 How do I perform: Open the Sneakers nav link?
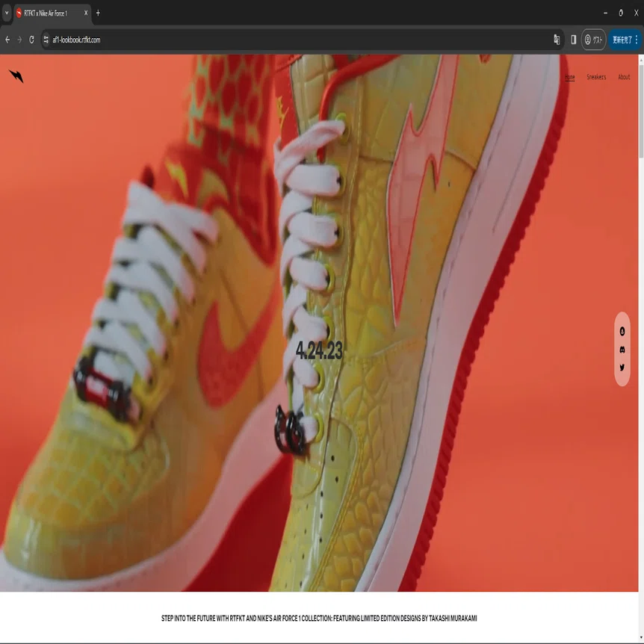596,77
